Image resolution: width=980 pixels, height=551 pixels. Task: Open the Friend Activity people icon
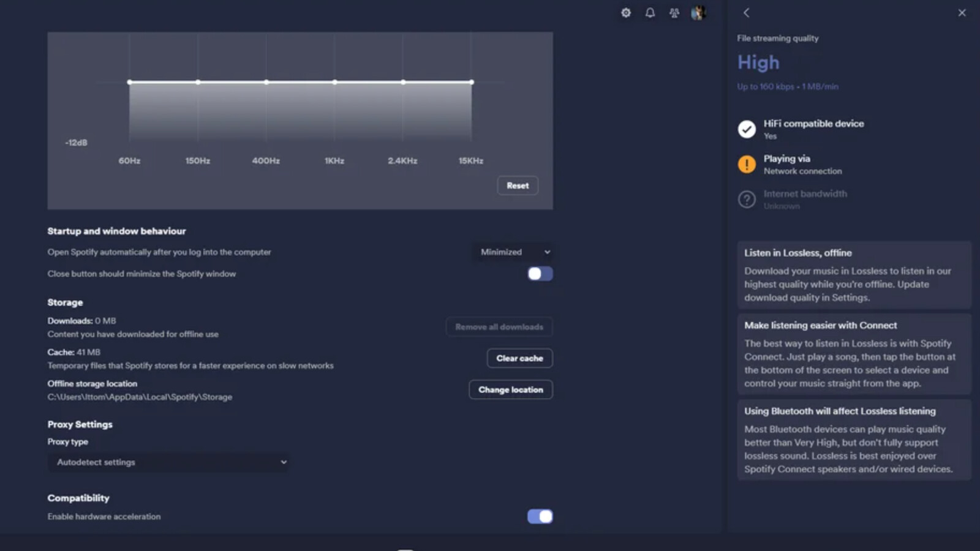coord(674,13)
